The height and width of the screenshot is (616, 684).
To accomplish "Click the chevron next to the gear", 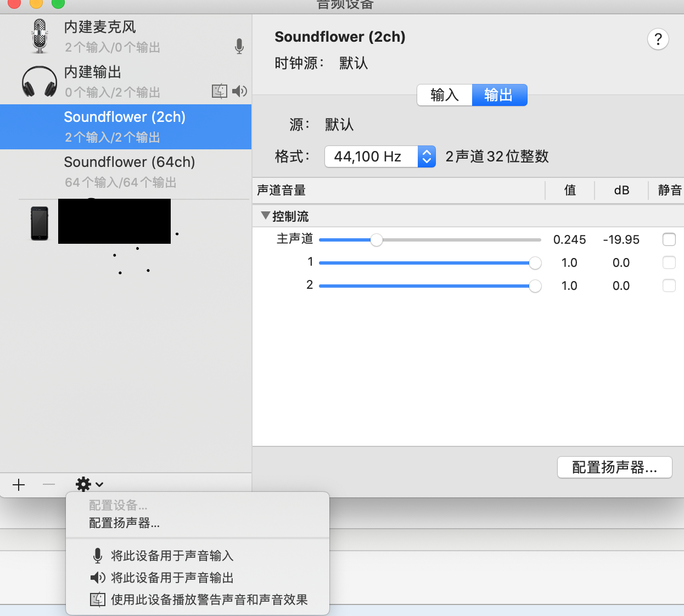I will (x=99, y=485).
